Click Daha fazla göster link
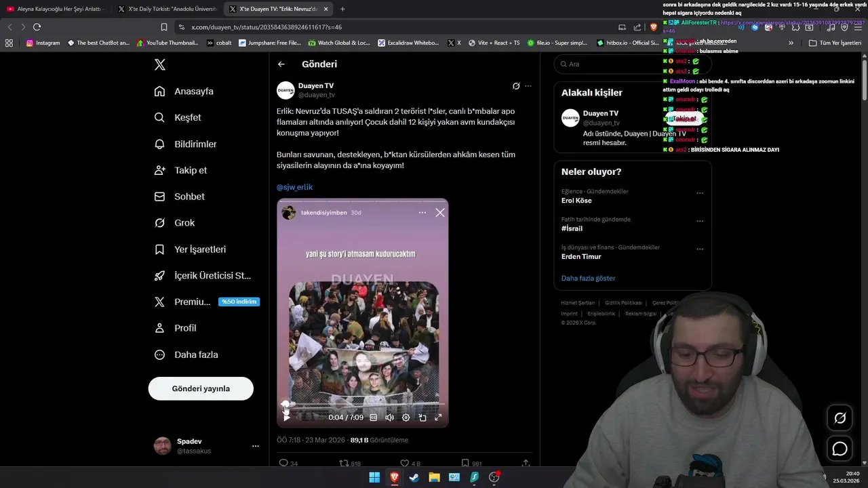This screenshot has height=488, width=868. [x=588, y=279]
